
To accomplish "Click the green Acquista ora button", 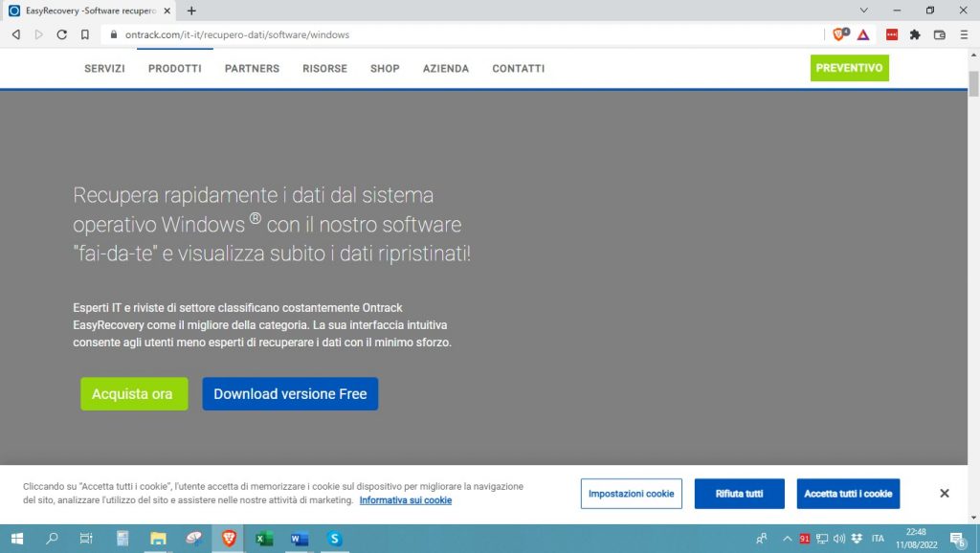I will click(x=133, y=394).
